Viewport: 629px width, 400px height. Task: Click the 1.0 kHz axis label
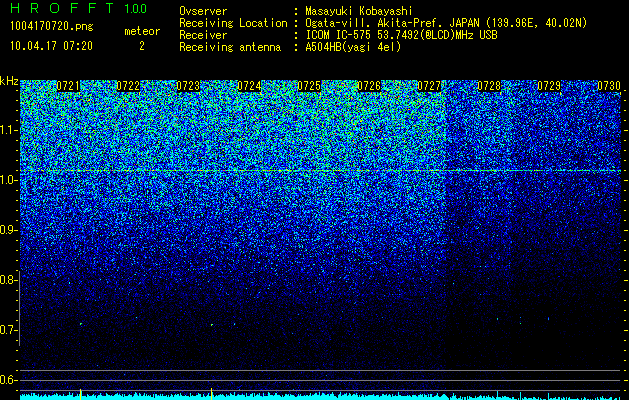tap(8, 181)
